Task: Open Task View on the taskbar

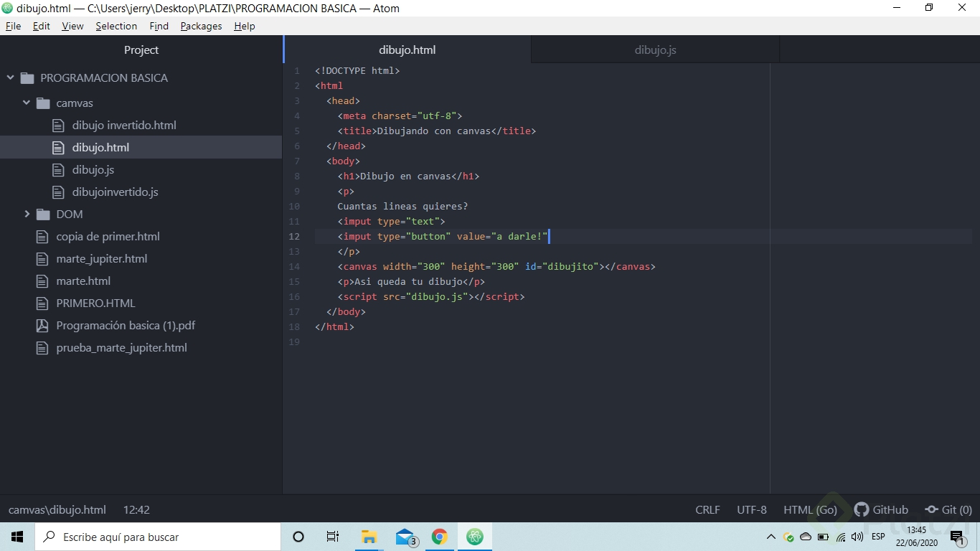Action: point(333,537)
